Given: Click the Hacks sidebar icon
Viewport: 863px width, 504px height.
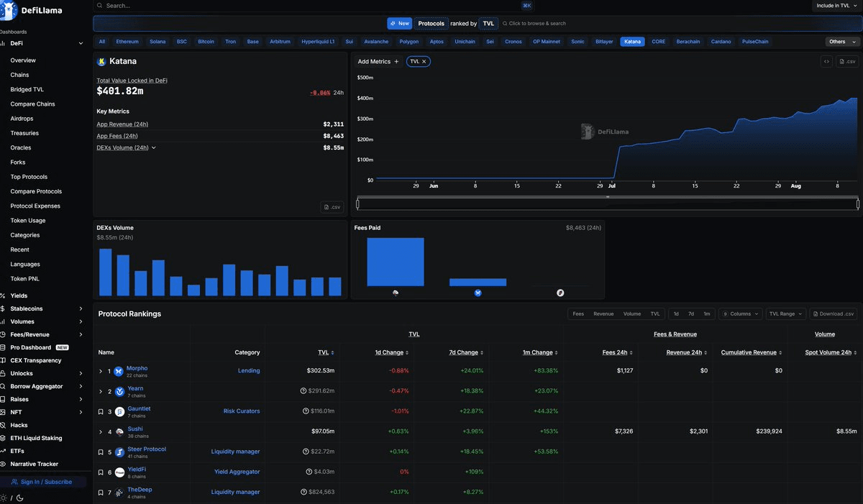Looking at the screenshot, I should (x=4, y=425).
